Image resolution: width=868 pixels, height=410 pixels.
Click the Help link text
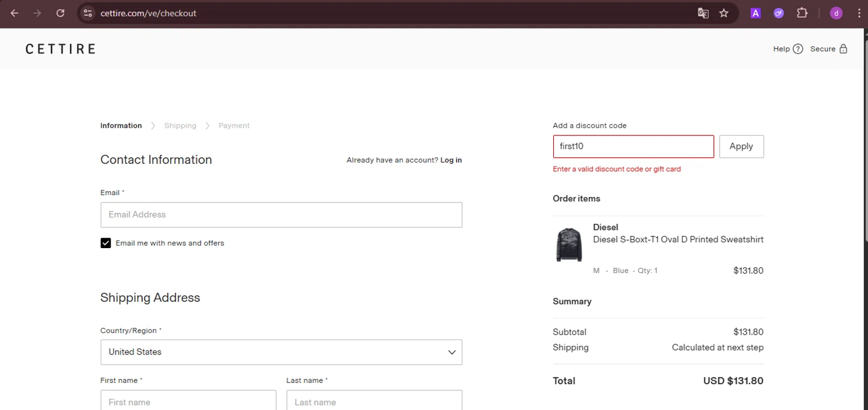[x=781, y=49]
